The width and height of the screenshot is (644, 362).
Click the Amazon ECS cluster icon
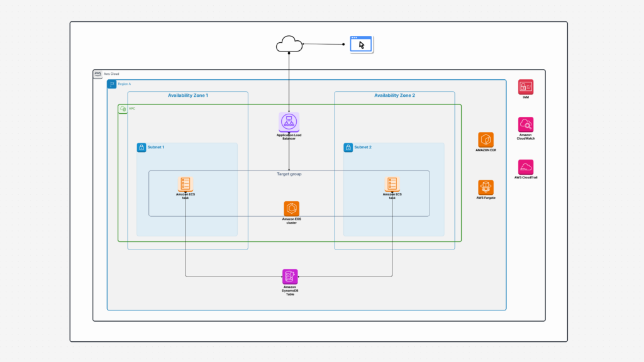(x=290, y=208)
